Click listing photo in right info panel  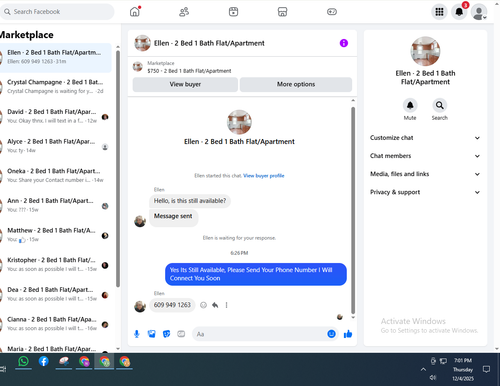425,51
